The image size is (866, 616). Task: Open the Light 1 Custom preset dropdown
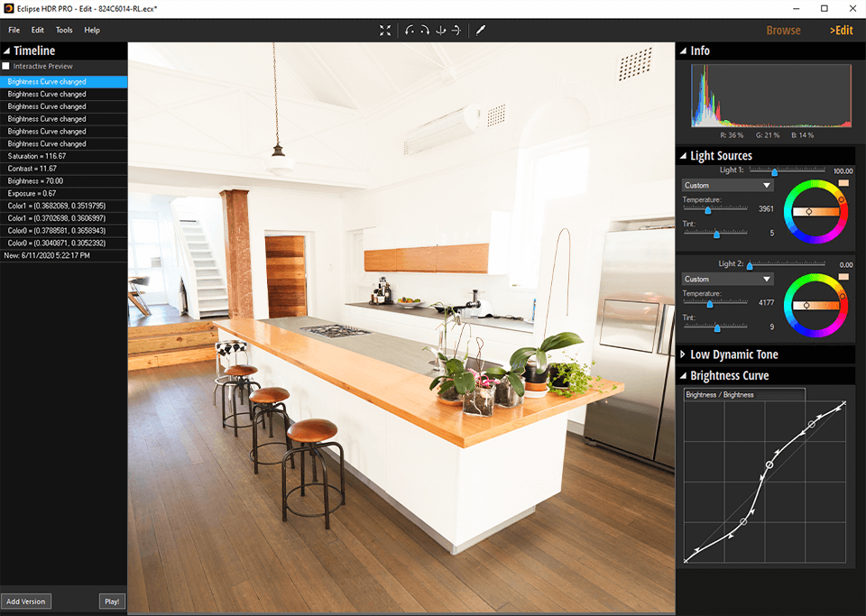tap(727, 186)
